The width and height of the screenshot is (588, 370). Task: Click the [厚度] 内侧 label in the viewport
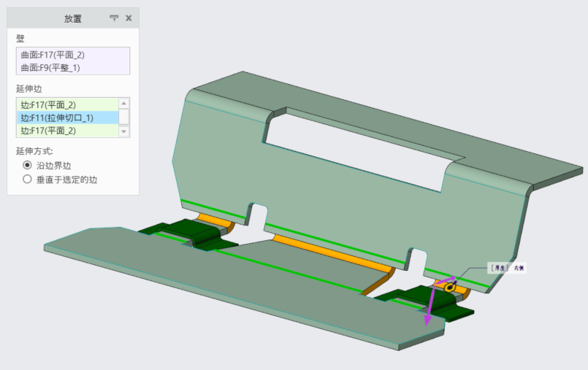click(x=507, y=268)
